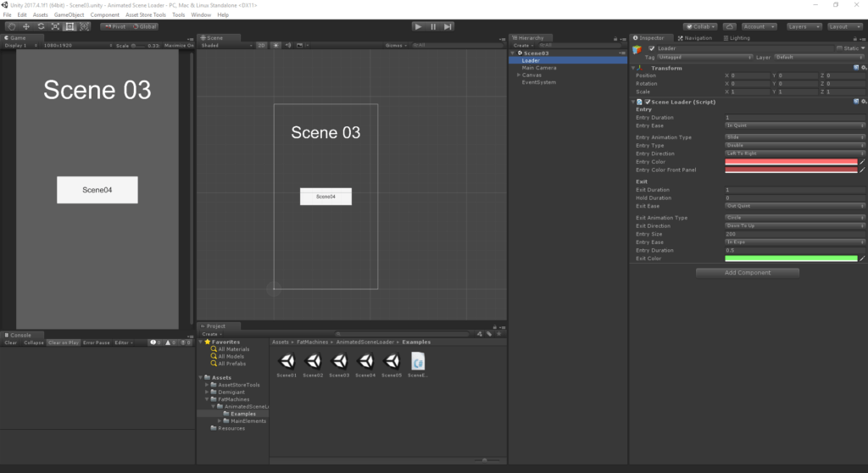Screen dimensions: 868x473
Task: Select the Rotate tool in toolbar
Action: (x=41, y=26)
